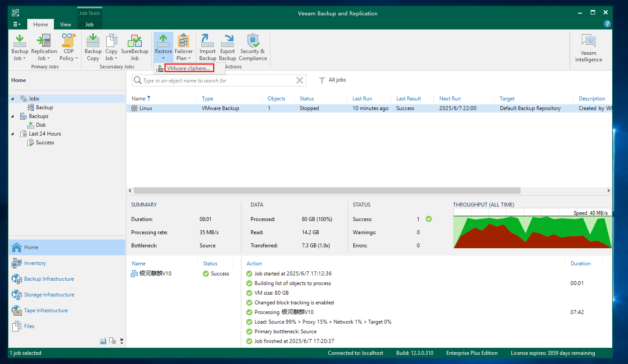Click the navigation pane overflow chevron
The height and width of the screenshot is (364, 628).
pos(122,341)
